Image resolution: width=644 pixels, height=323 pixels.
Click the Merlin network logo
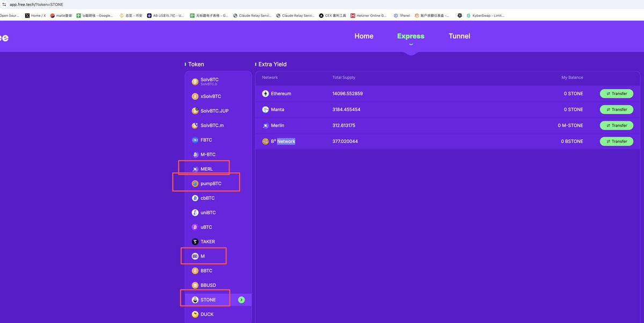pyautogui.click(x=265, y=125)
